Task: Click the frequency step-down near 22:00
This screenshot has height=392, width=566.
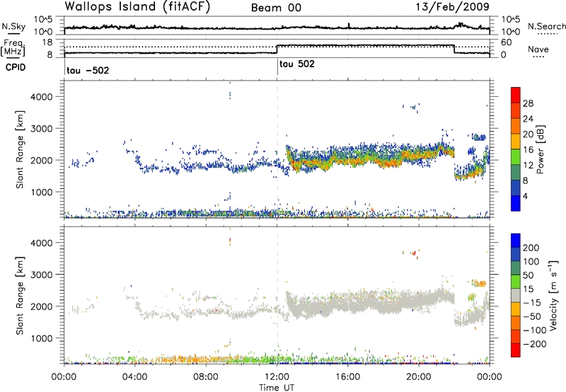Action: pos(454,49)
